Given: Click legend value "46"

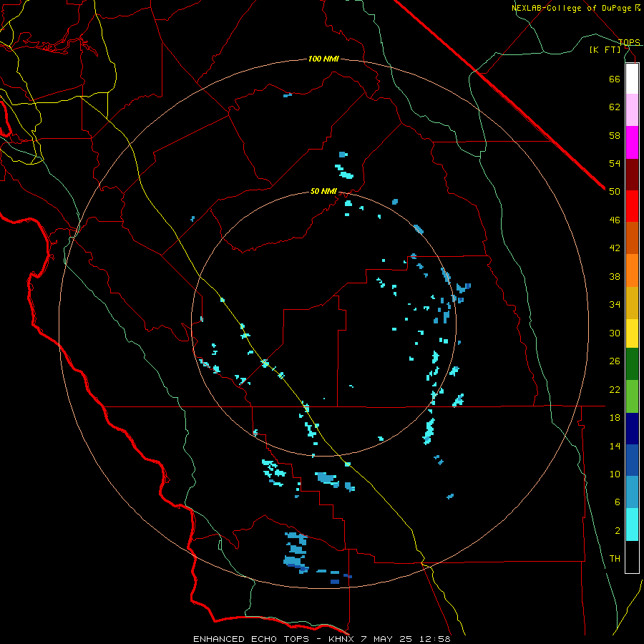Looking at the screenshot, I should click(615, 220).
